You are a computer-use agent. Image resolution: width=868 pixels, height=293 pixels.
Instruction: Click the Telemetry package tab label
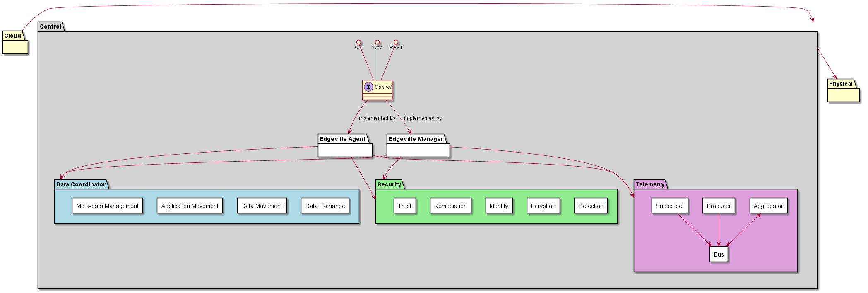click(650, 184)
